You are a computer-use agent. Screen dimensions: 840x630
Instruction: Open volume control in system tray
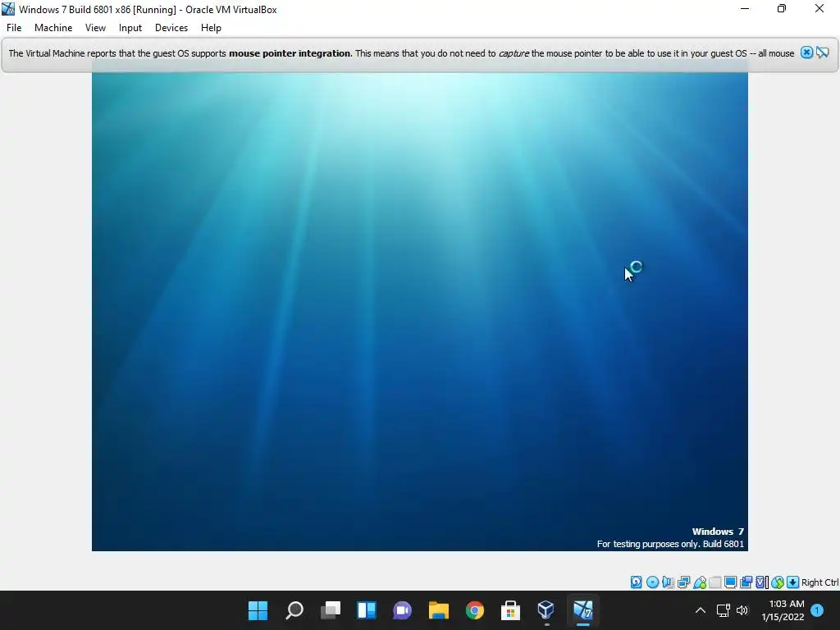[742, 610]
